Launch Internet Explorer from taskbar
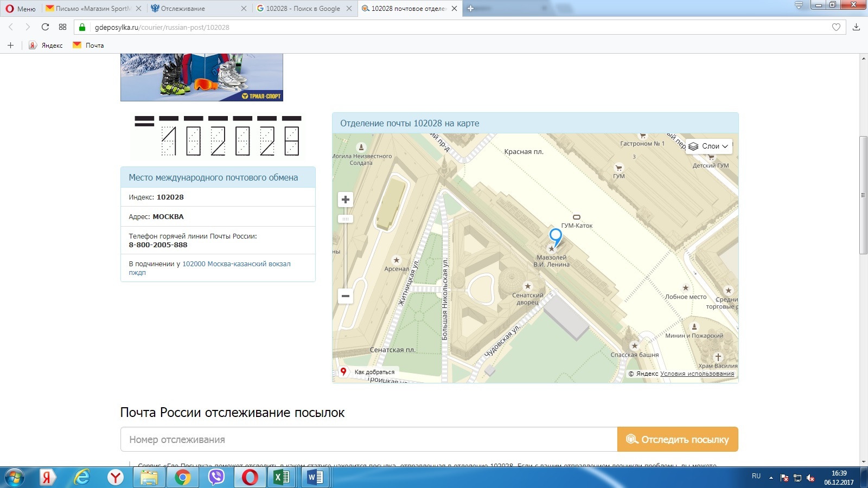 pyautogui.click(x=82, y=478)
